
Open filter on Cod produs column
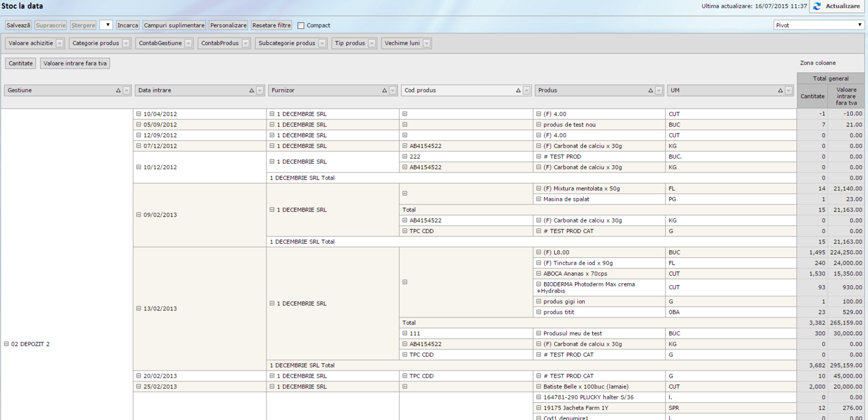point(526,91)
